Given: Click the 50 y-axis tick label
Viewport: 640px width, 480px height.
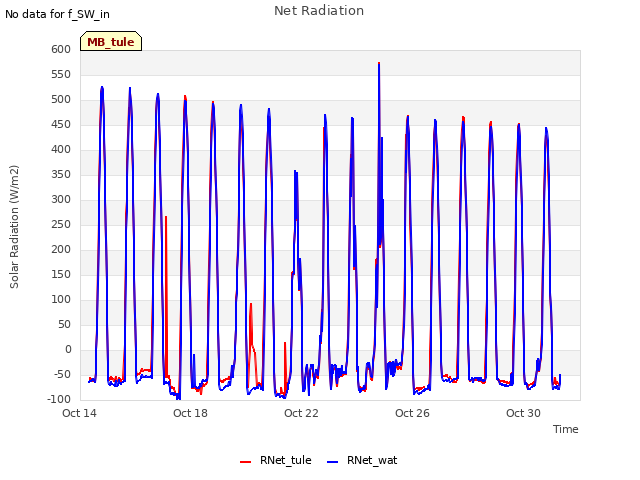Looking at the screenshot, I should click(64, 324).
